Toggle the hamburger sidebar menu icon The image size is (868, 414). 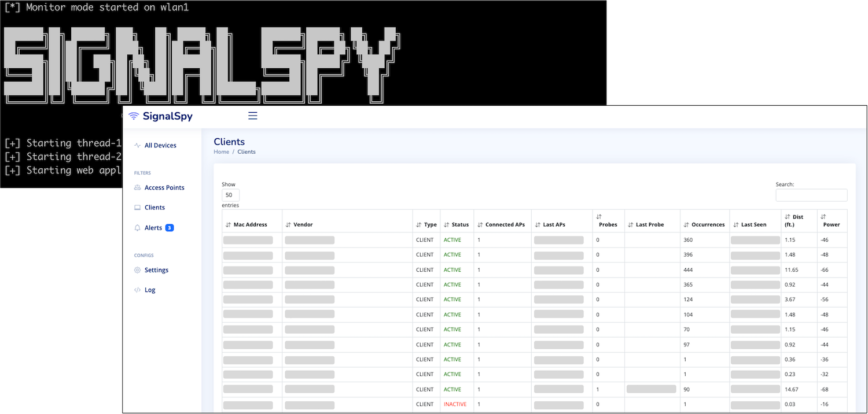pos(252,116)
